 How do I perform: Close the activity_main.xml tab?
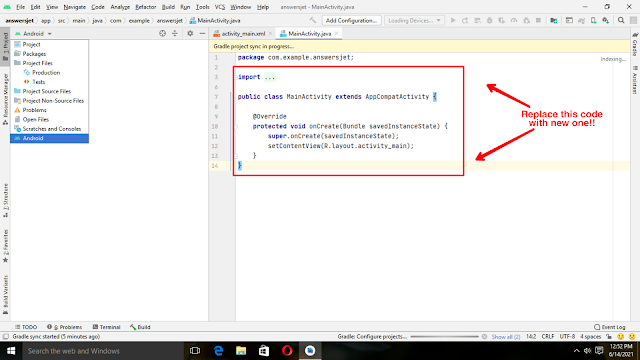coord(270,33)
